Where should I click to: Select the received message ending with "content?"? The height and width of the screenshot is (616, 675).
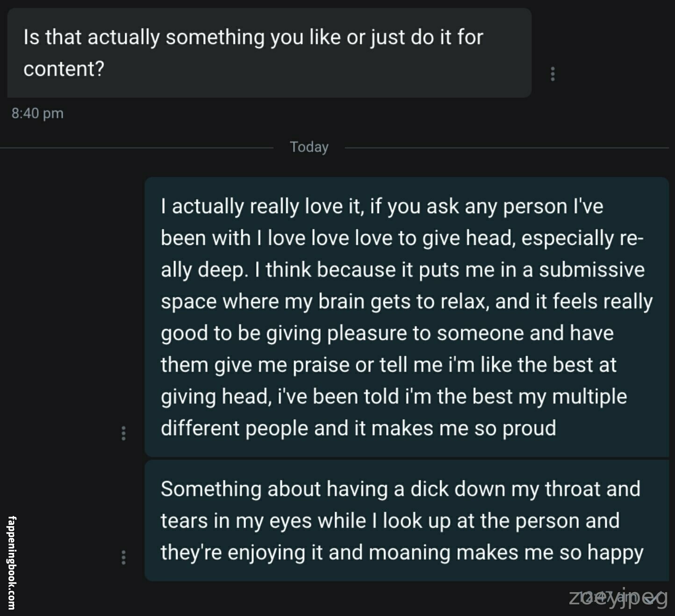(x=269, y=53)
